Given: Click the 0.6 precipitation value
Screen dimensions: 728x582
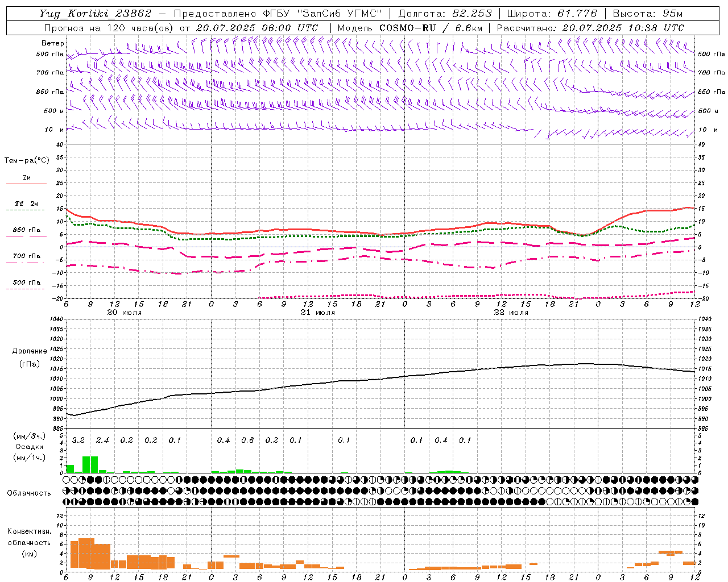Looking at the screenshot, I should coord(247,440).
